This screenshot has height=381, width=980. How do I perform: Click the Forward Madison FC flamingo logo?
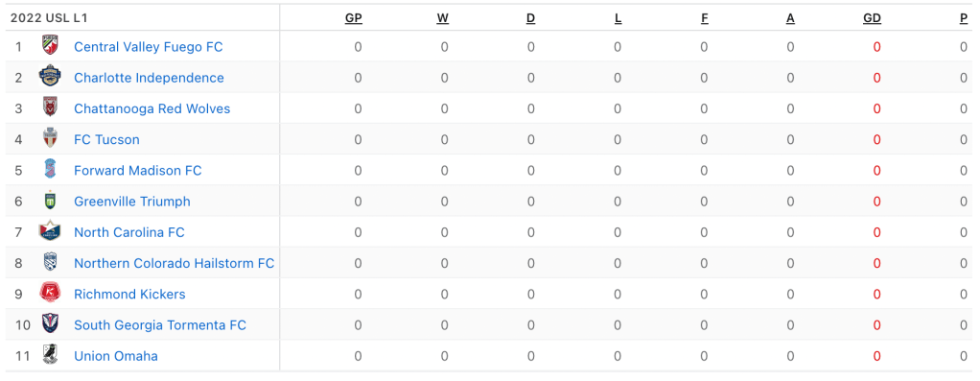[50, 170]
